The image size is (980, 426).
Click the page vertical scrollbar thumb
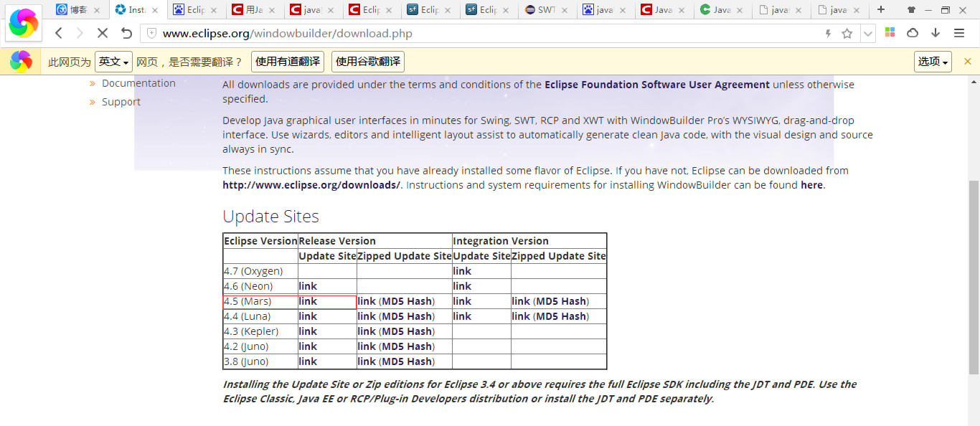pyautogui.click(x=974, y=278)
